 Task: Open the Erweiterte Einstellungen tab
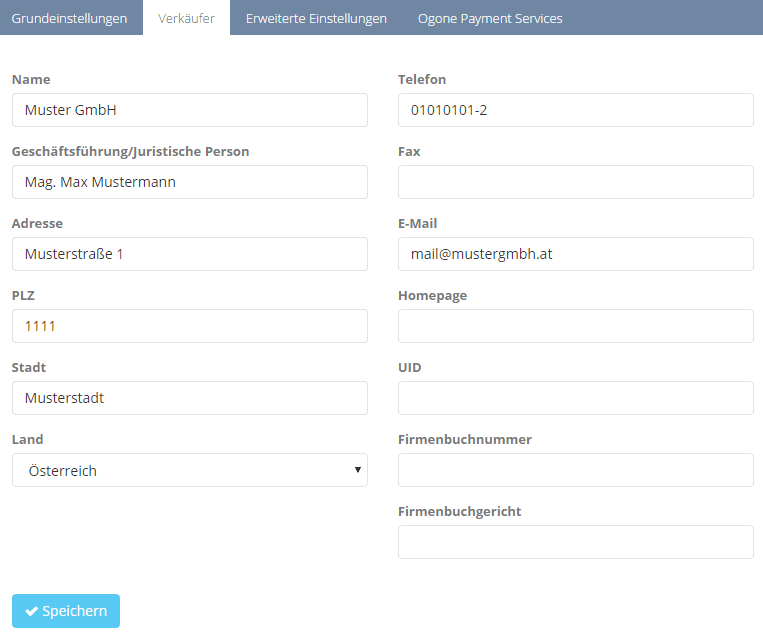click(x=316, y=18)
